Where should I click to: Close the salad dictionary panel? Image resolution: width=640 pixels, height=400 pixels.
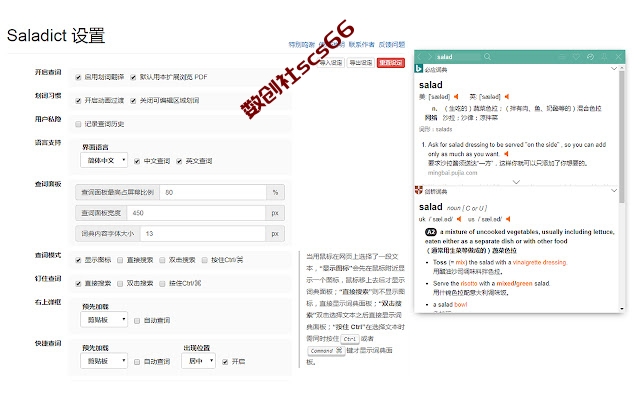(x=618, y=57)
